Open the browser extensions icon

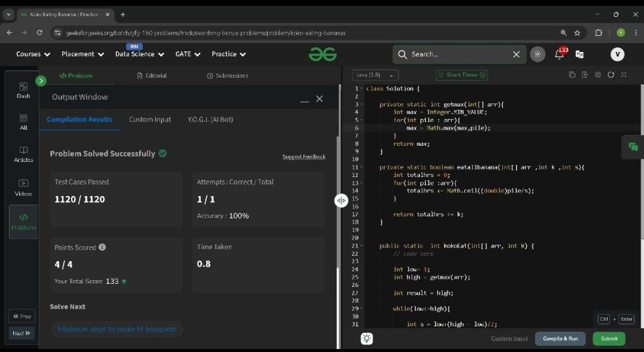pyautogui.click(x=599, y=33)
